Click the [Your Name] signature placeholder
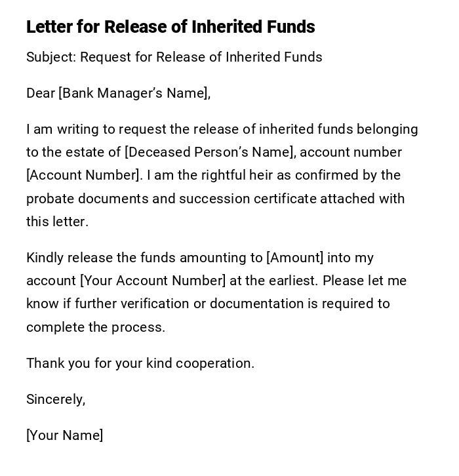This screenshot has height=476, width=459. 64,435
